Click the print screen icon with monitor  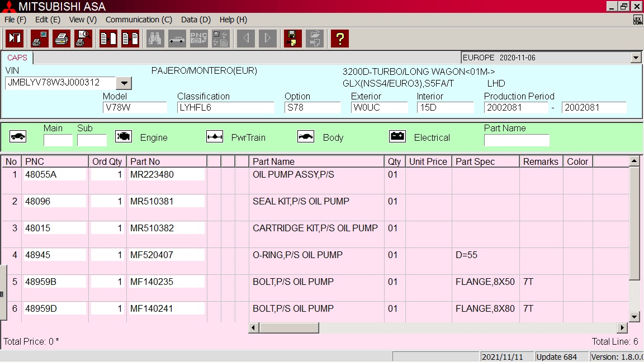[x=40, y=39]
